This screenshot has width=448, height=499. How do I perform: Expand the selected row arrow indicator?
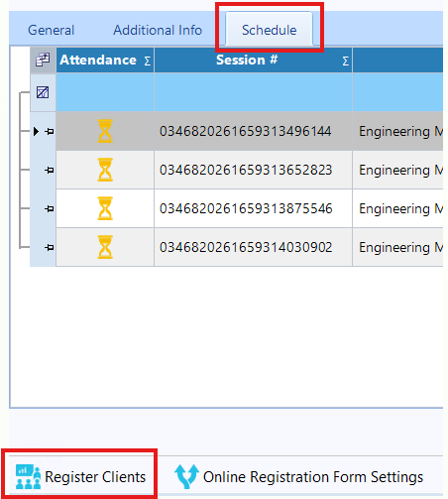point(36,132)
